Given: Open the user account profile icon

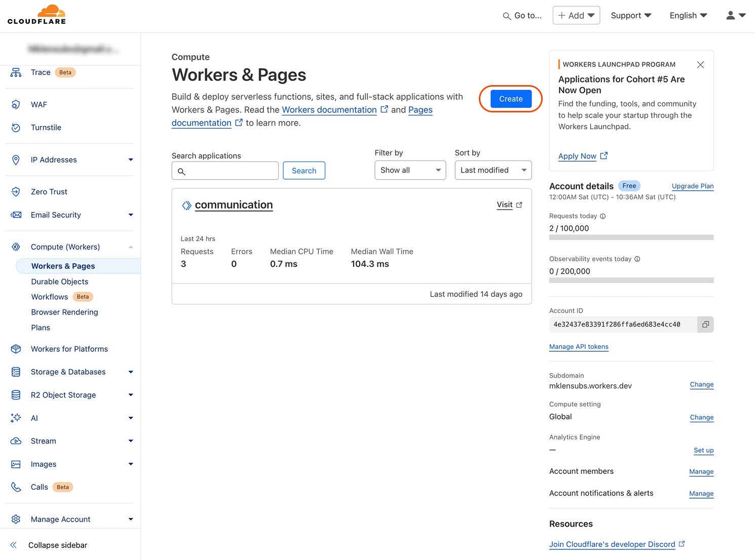Looking at the screenshot, I should pos(730,16).
